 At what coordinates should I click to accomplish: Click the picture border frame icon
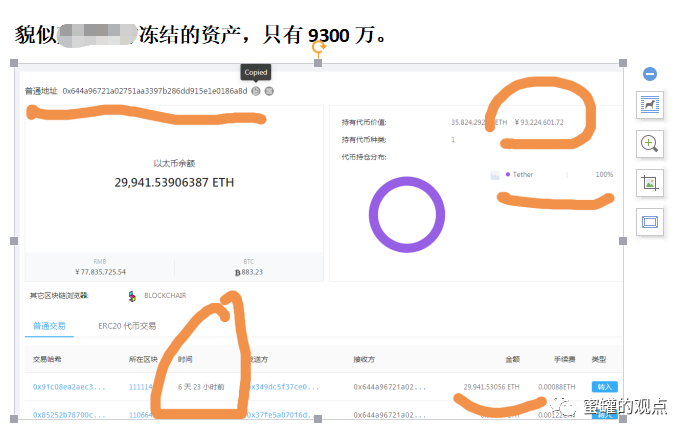click(x=650, y=222)
